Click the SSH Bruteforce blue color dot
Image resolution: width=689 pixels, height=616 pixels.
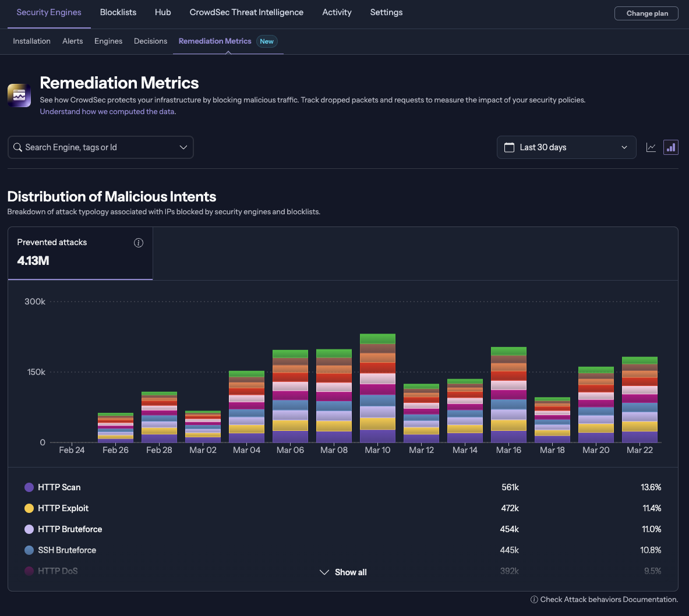[29, 550]
